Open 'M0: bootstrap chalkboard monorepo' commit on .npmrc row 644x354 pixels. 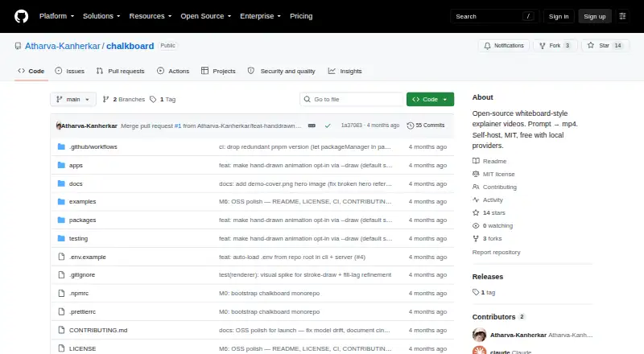pyautogui.click(x=270, y=293)
